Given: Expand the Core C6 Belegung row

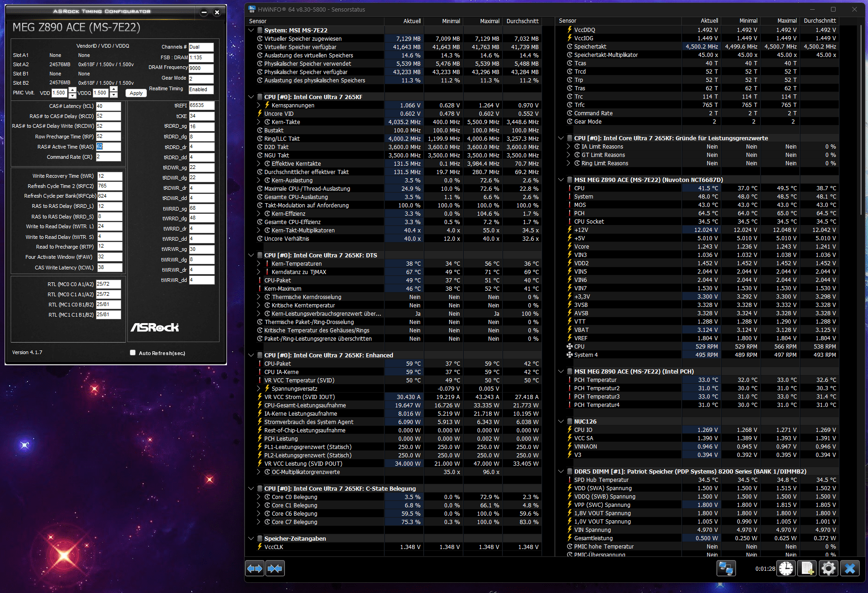Looking at the screenshot, I should (x=259, y=513).
